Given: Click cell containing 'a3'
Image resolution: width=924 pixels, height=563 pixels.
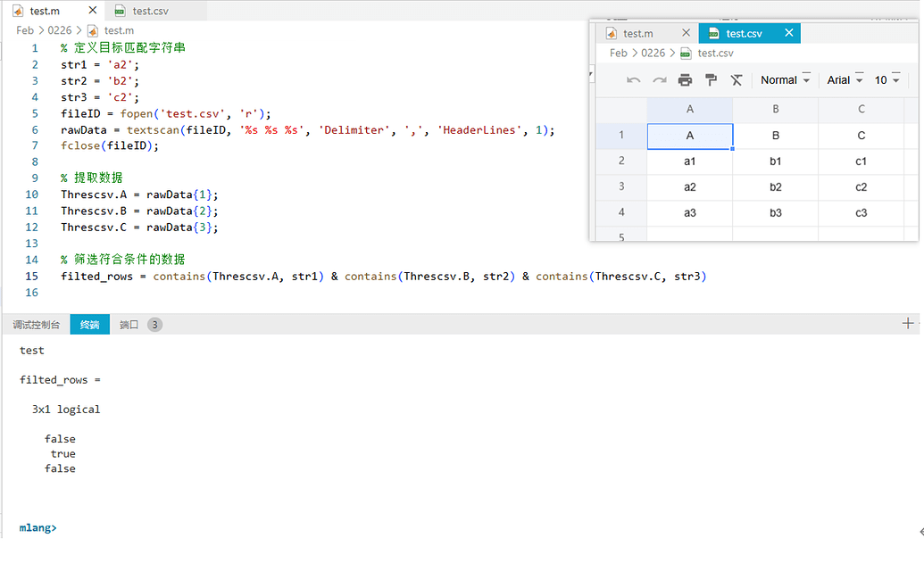Looking at the screenshot, I should click(689, 213).
